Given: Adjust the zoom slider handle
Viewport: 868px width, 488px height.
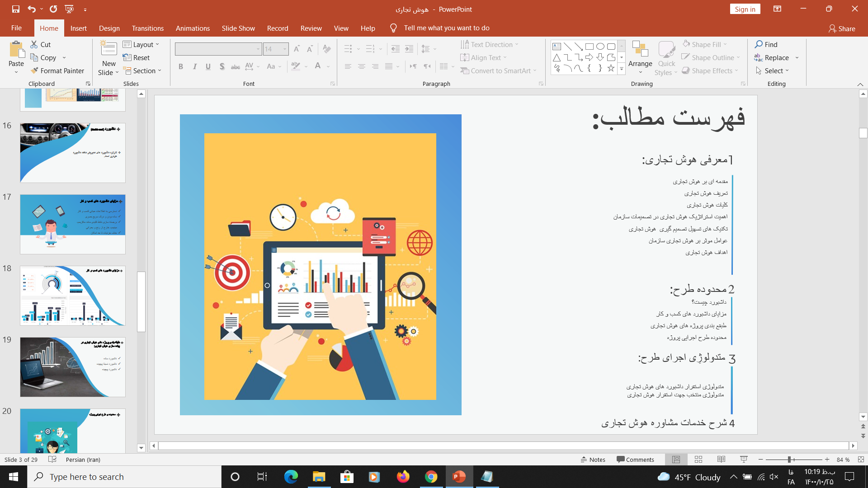Looking at the screenshot, I should [x=789, y=460].
